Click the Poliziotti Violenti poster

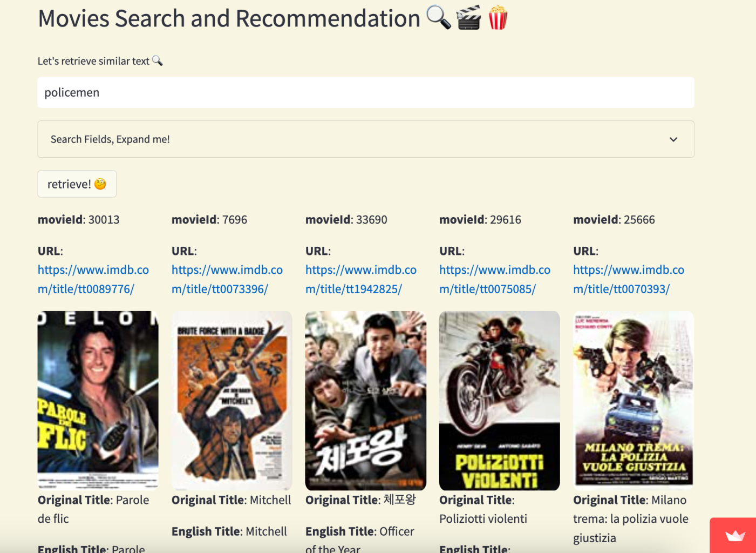click(x=499, y=400)
